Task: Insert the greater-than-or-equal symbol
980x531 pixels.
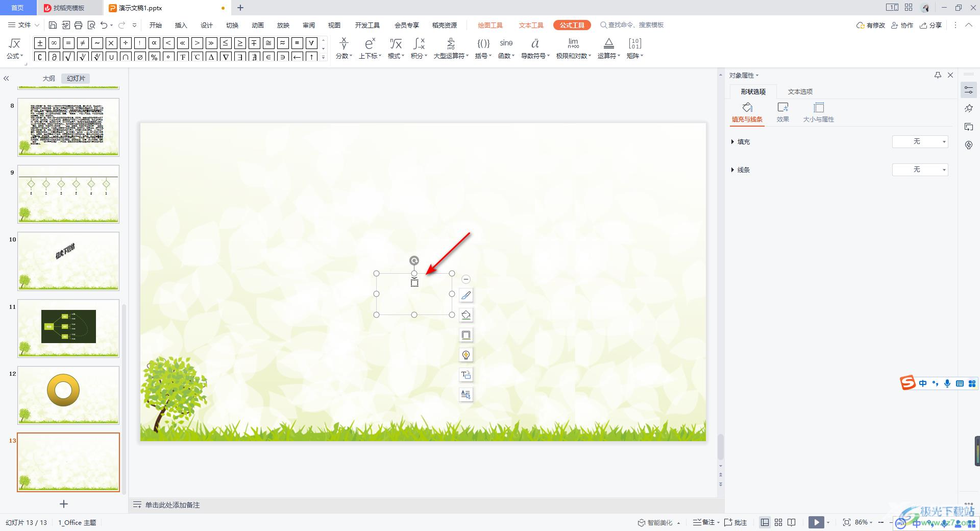Action: coord(240,43)
